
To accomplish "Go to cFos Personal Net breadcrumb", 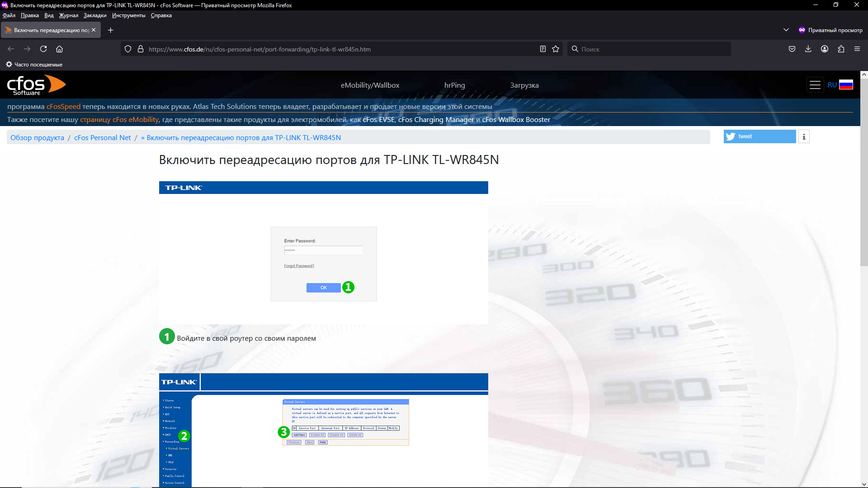I will point(102,138).
